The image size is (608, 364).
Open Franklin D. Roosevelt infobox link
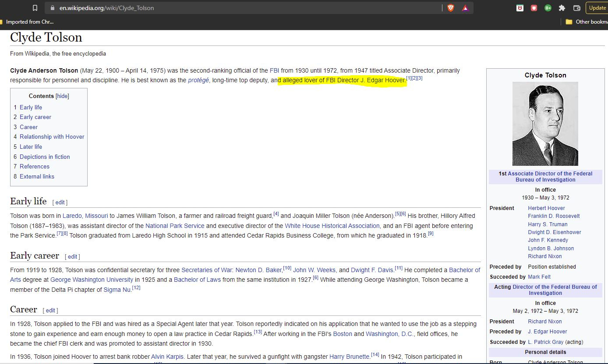tap(554, 216)
